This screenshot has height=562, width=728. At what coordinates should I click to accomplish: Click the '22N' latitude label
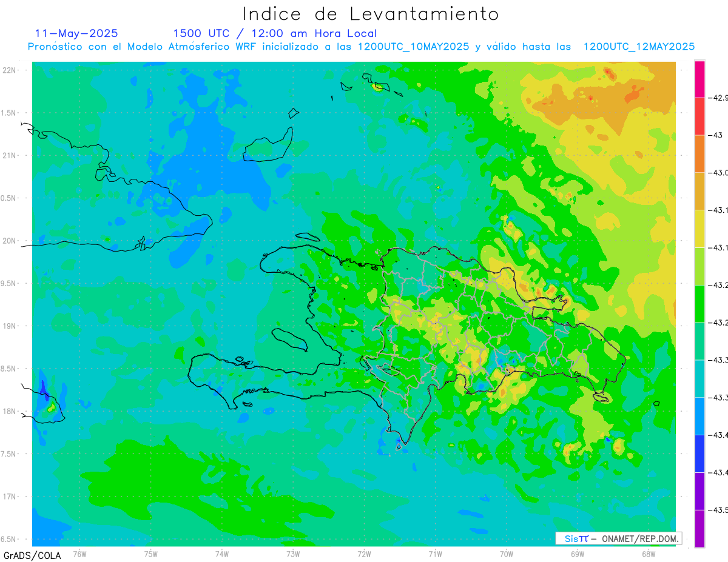(x=9, y=70)
